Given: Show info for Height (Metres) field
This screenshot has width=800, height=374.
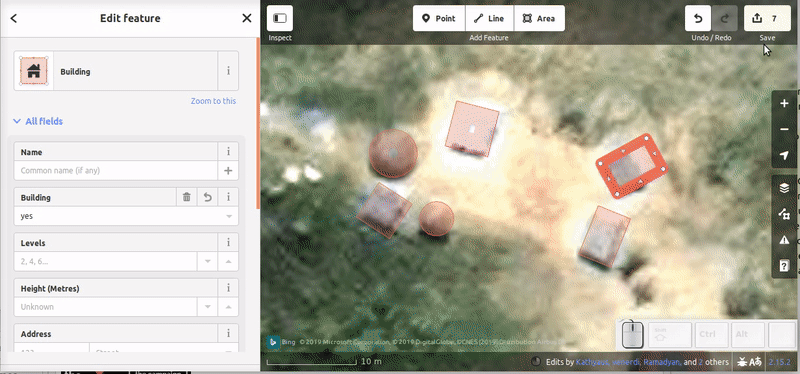Looking at the screenshot, I should [x=228, y=288].
